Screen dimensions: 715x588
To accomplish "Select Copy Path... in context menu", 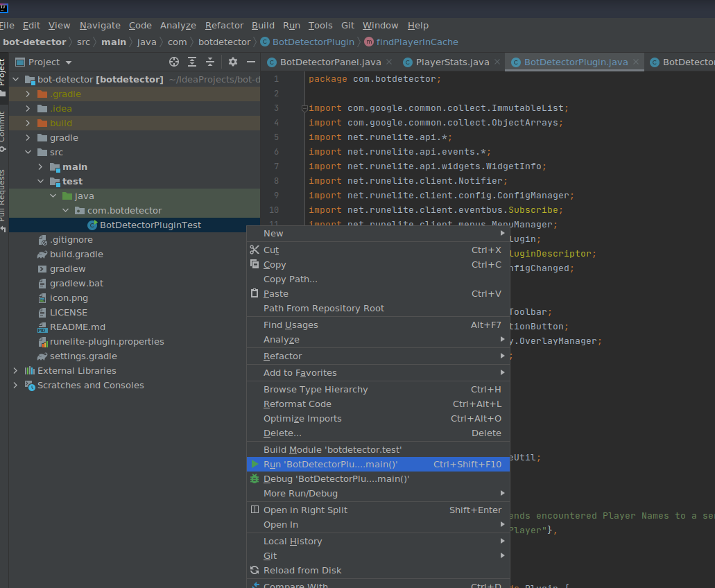I will coord(378,279).
